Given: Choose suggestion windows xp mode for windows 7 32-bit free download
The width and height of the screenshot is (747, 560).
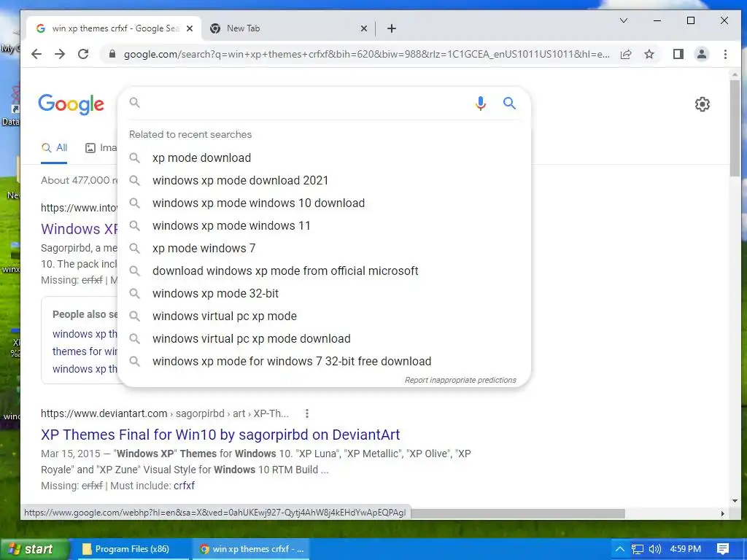Looking at the screenshot, I should 324,362.
